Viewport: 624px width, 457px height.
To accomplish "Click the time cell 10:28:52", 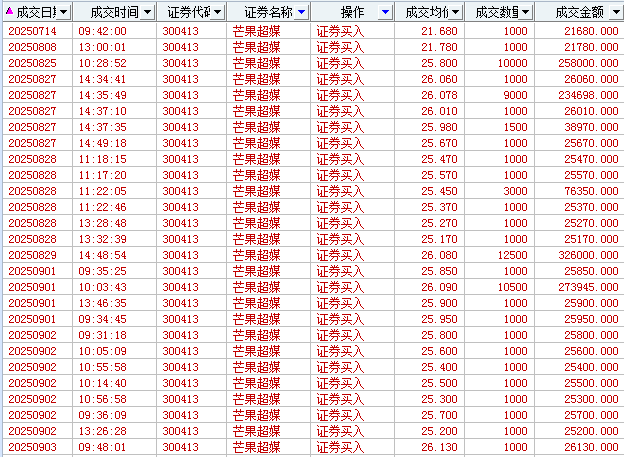I will [102, 63].
